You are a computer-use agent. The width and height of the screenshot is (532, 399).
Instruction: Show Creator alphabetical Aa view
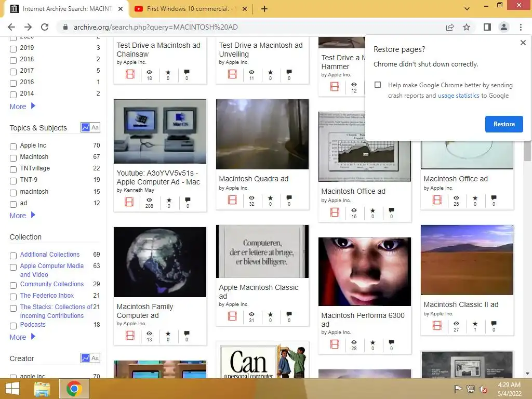tap(95, 358)
